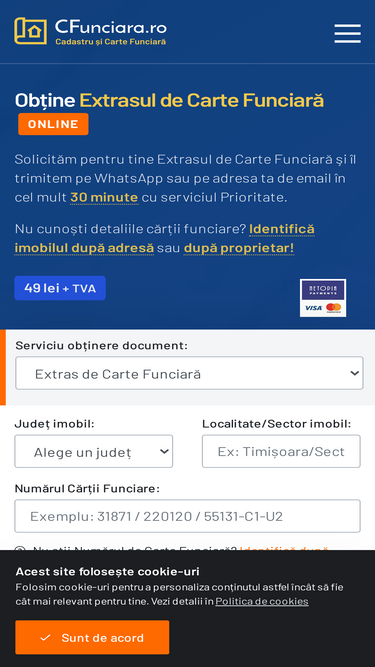
Task: Click the orange ONLINE badge
Action: [x=53, y=124]
